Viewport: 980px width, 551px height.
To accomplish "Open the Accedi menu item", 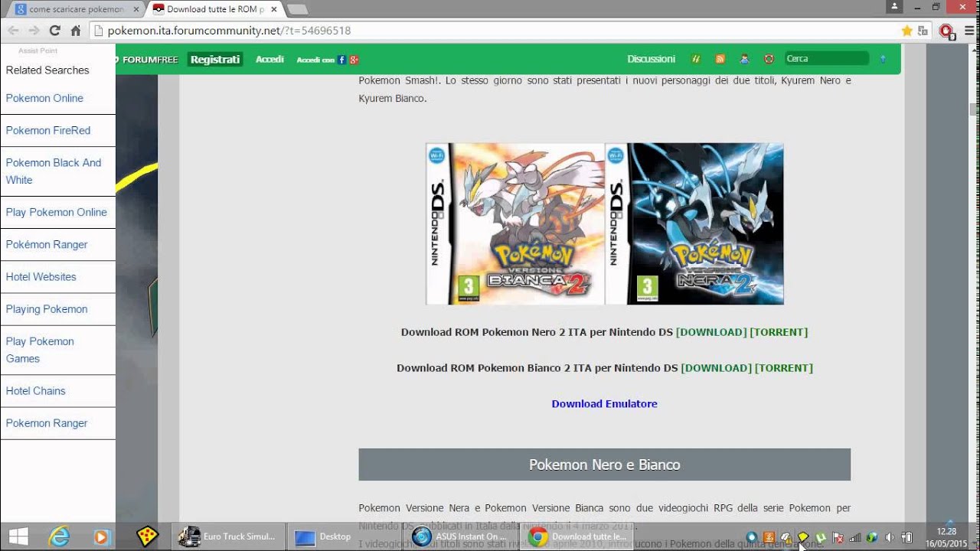I will [269, 59].
